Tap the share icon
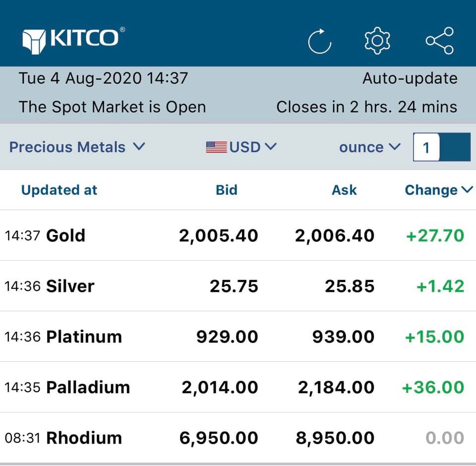The height and width of the screenshot is (466, 476). [439, 41]
